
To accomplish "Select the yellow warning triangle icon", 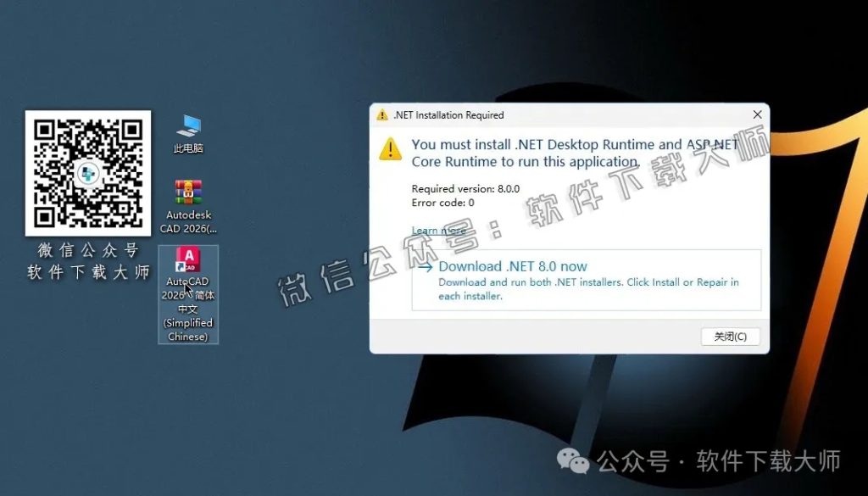I will [x=391, y=151].
